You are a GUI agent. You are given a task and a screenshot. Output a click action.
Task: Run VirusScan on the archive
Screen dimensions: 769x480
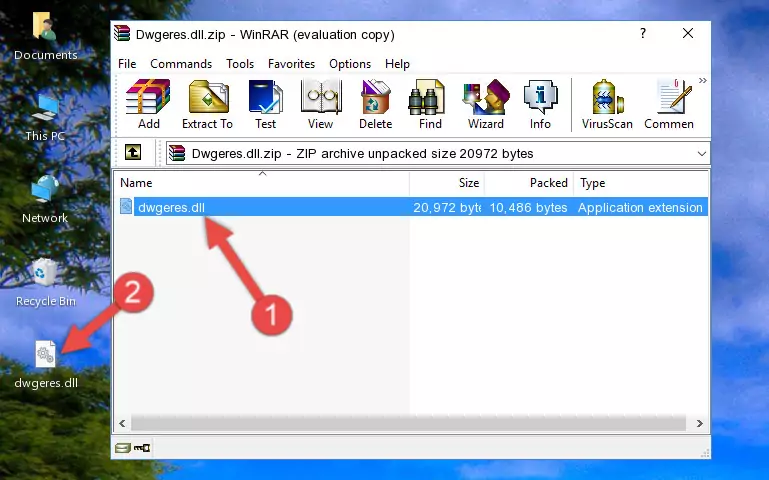click(x=607, y=104)
